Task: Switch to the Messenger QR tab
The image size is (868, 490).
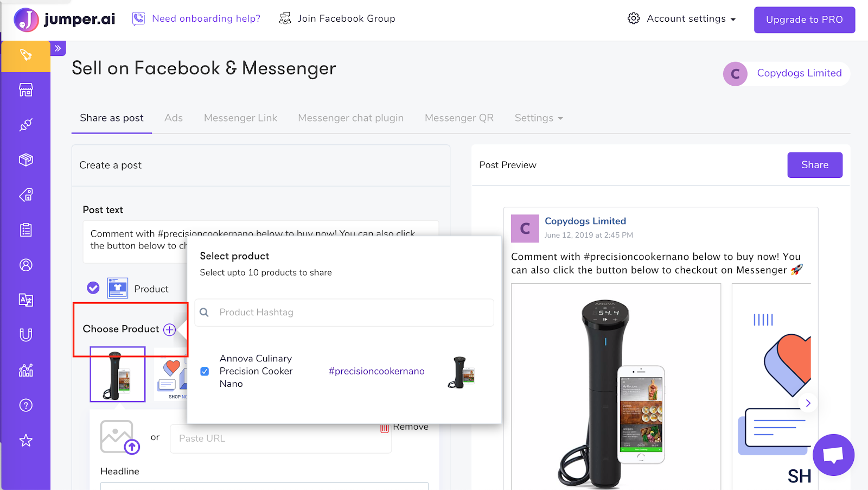Action: [459, 118]
